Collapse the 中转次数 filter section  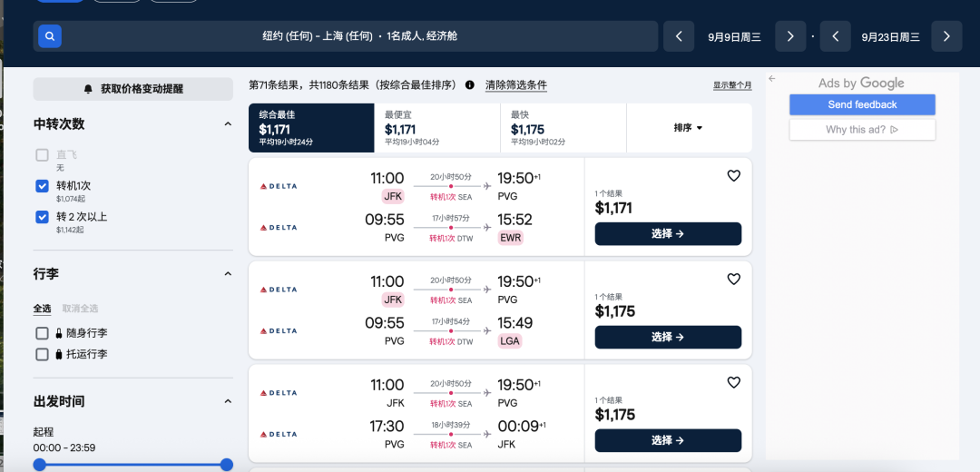228,124
